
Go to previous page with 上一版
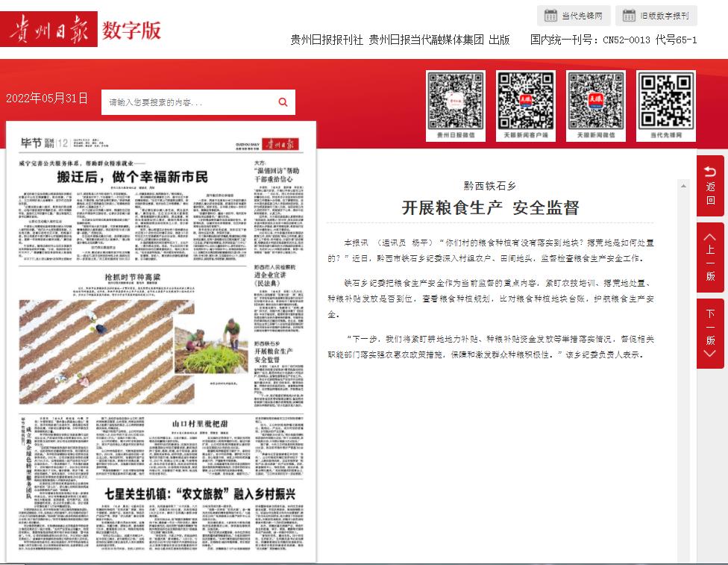(x=710, y=257)
